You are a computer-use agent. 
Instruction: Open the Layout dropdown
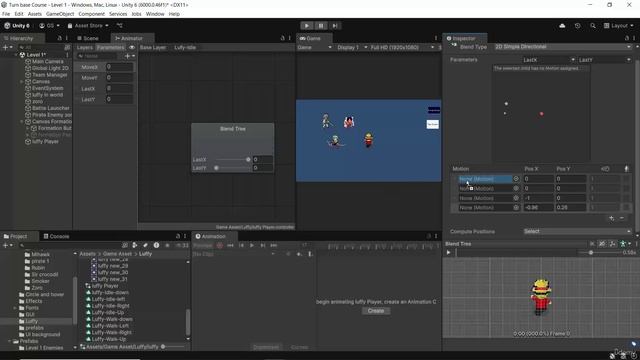619,26
